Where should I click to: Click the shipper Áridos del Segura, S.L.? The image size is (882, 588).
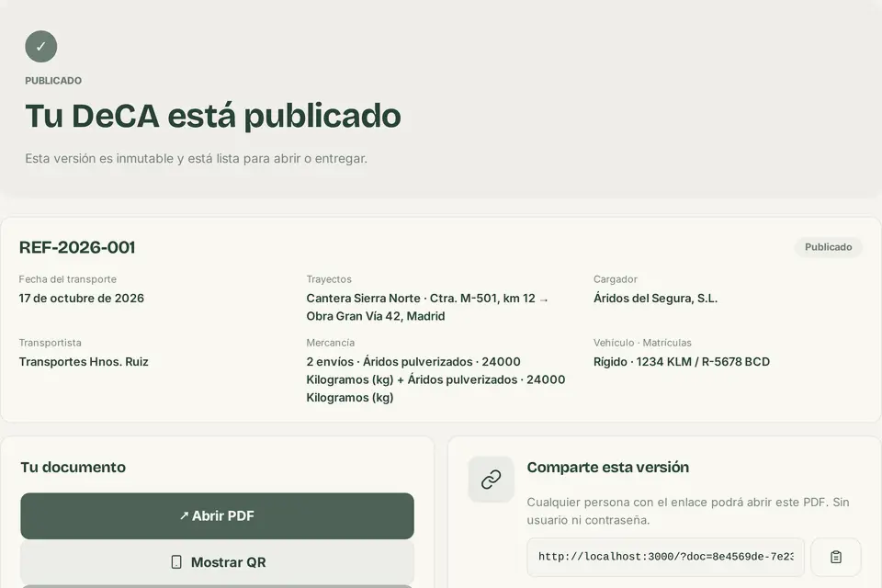tap(655, 299)
